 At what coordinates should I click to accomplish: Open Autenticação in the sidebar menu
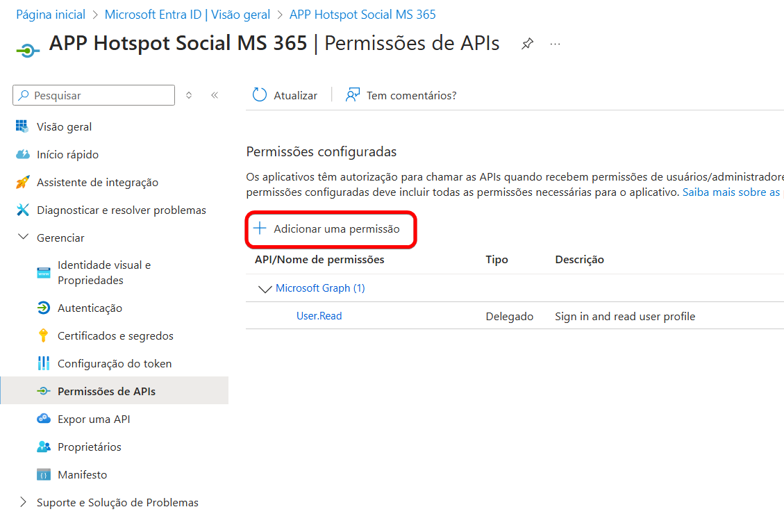coord(90,308)
